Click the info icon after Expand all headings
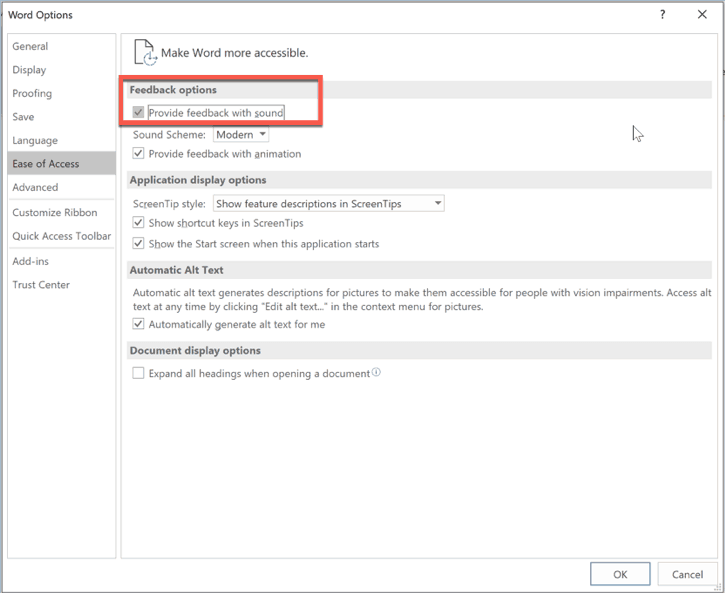This screenshot has width=725, height=593. coord(376,372)
